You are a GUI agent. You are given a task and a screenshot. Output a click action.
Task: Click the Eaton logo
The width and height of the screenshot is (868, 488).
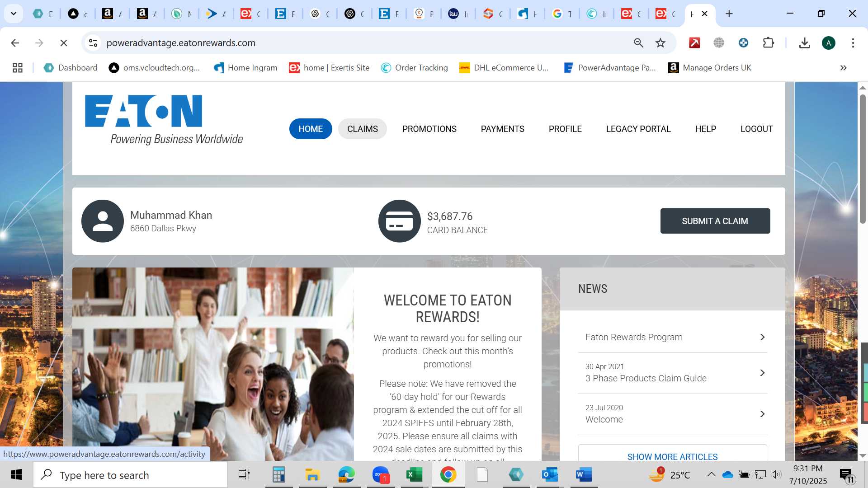tap(164, 120)
